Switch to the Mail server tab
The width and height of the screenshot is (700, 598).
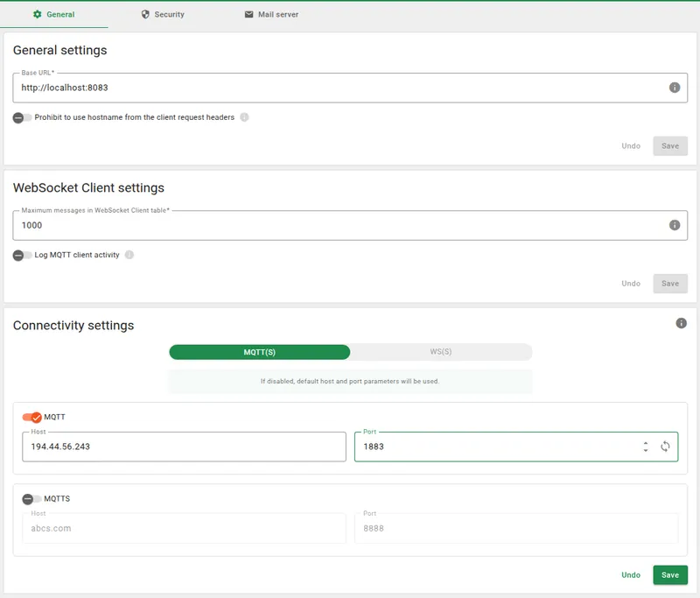click(271, 14)
